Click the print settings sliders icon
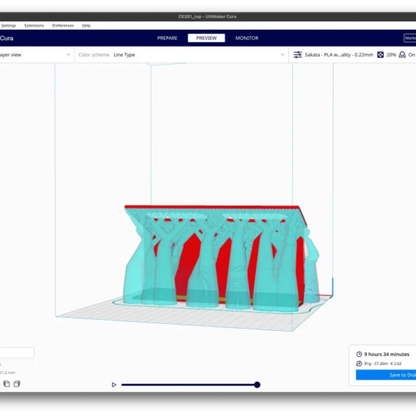Viewport: 416px width, 416px height. (297, 55)
